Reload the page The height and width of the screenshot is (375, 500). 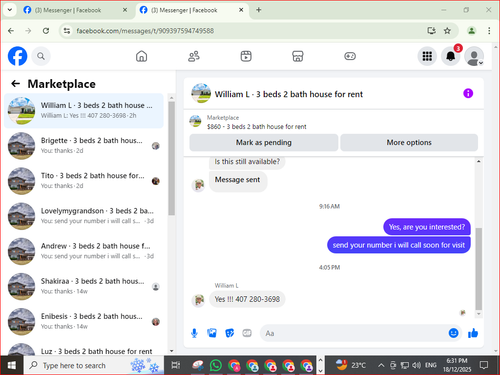(x=46, y=31)
